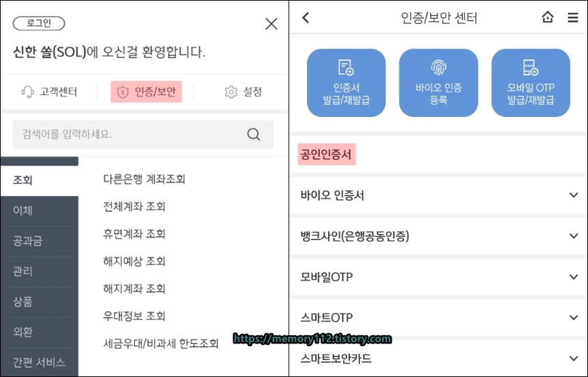Viewport: 588px width, 377px height.
Task: Open 고객센터 headset icon
Action: pyautogui.click(x=27, y=92)
